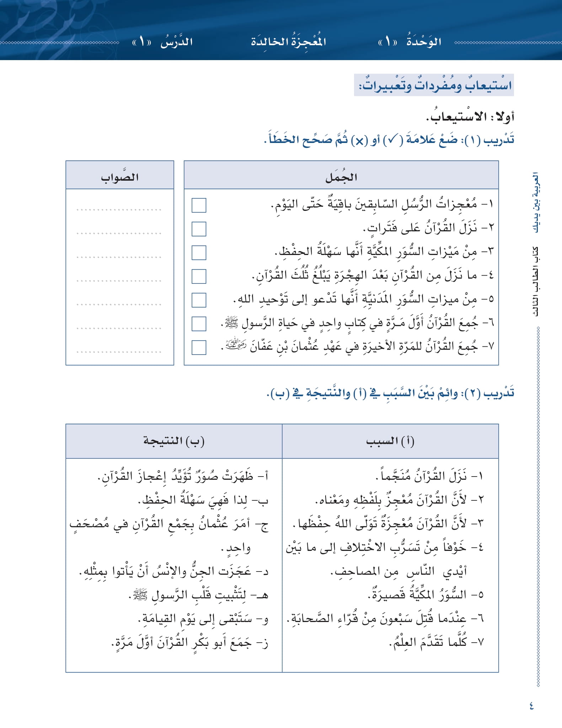Click the page number ٤ at the bottom
The width and height of the screenshot is (562, 728).
tap(531, 705)
